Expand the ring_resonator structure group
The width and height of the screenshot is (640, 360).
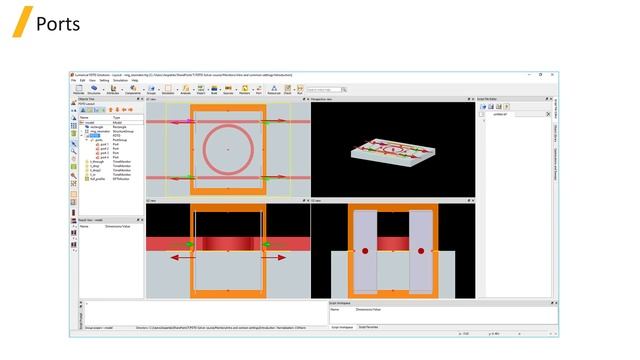click(82, 131)
